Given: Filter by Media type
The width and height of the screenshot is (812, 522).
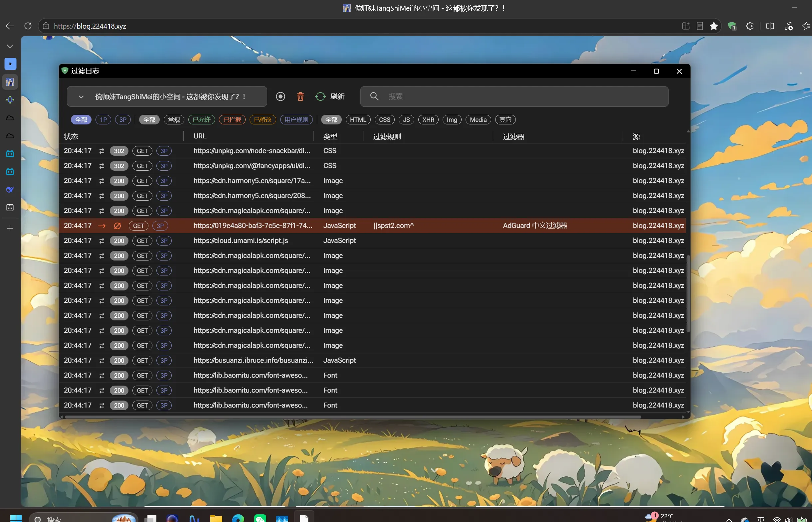Looking at the screenshot, I should pos(479,120).
